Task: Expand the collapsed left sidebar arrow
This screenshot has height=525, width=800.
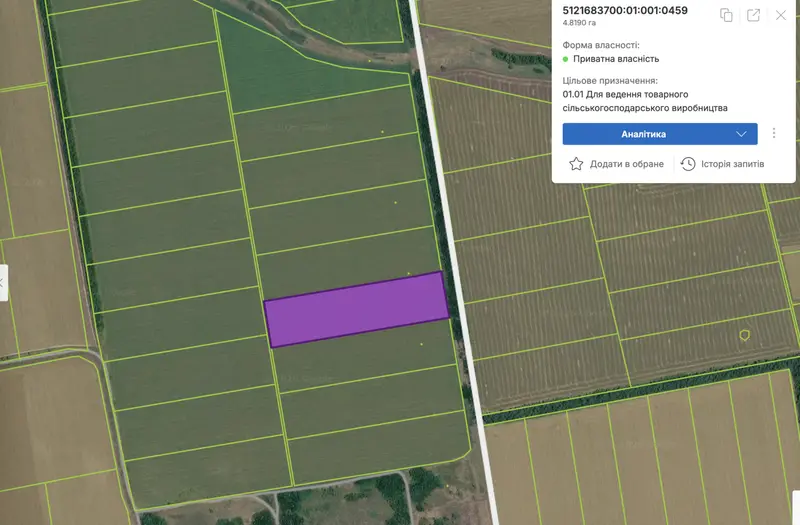Action: point(3,283)
